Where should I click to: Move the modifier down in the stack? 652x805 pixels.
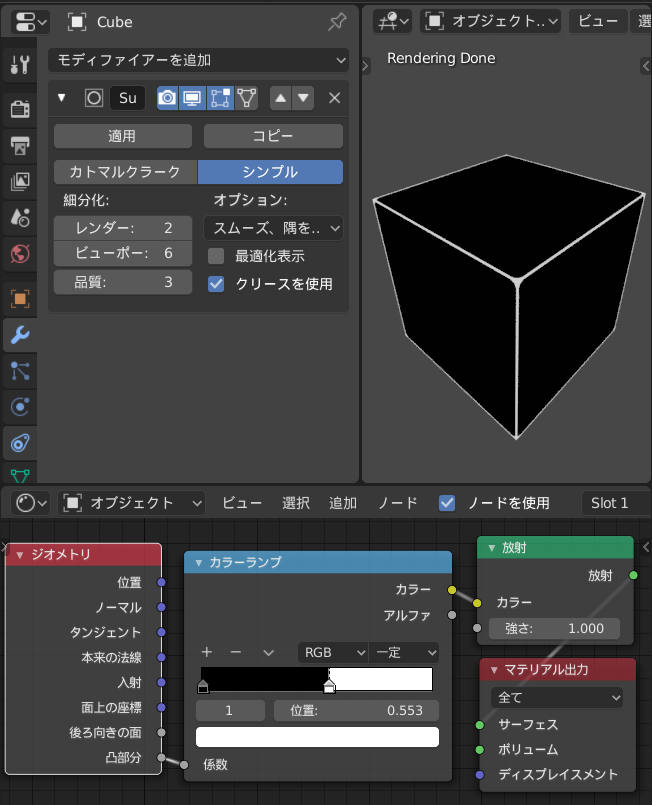[303, 98]
